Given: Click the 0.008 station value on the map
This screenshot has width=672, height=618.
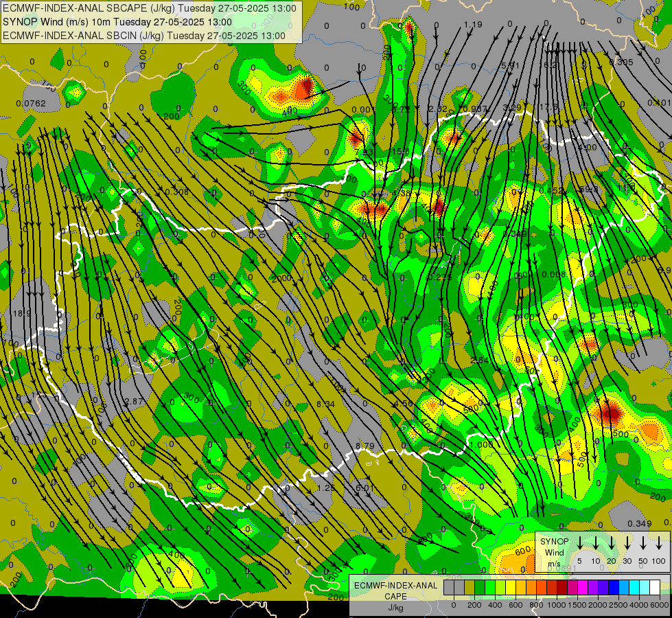Looking at the screenshot, I should coord(554,274).
